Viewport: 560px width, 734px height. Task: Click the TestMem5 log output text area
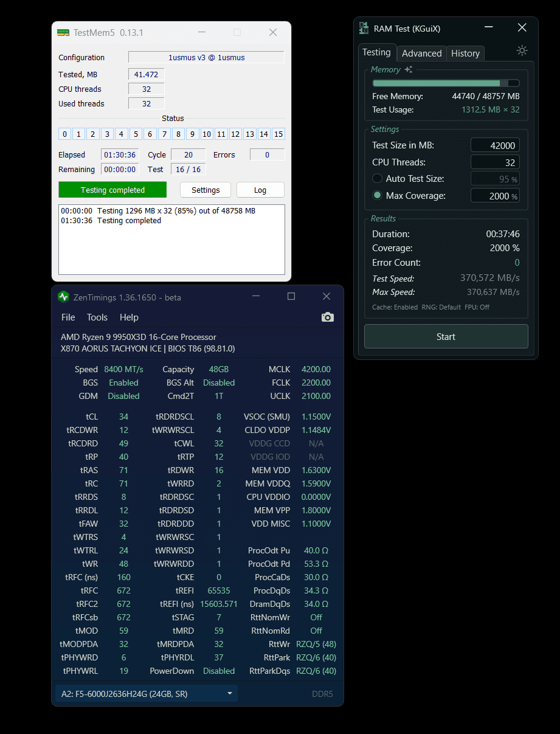171,240
